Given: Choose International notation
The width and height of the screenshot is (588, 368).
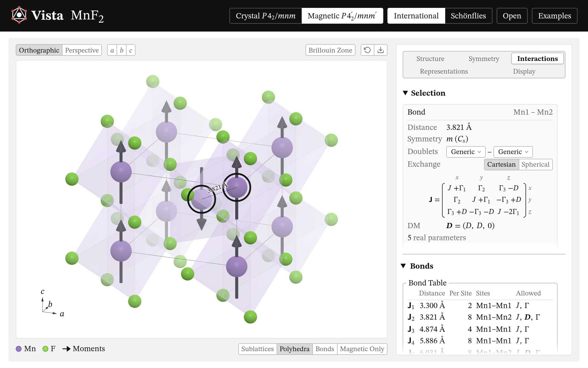Looking at the screenshot, I should [x=416, y=16].
